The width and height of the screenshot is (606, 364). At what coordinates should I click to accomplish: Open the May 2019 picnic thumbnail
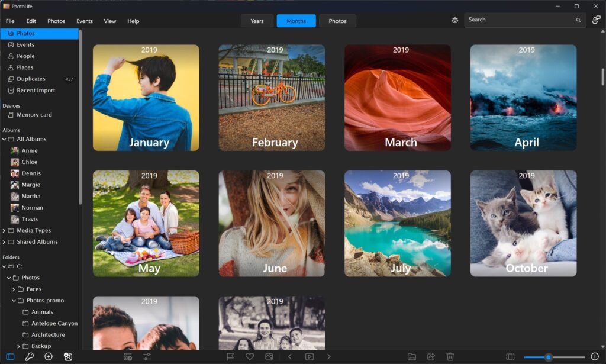click(x=146, y=223)
